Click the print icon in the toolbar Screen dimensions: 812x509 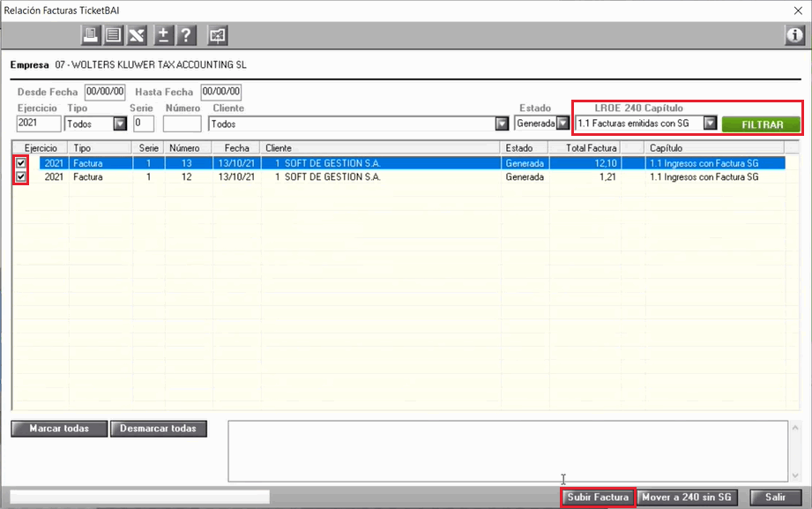(x=91, y=35)
